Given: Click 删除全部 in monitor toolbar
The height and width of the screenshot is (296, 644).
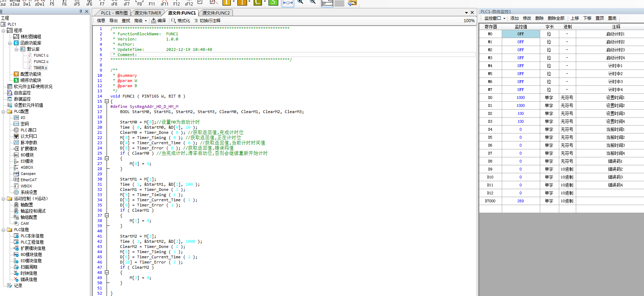Looking at the screenshot, I should tap(556, 18).
